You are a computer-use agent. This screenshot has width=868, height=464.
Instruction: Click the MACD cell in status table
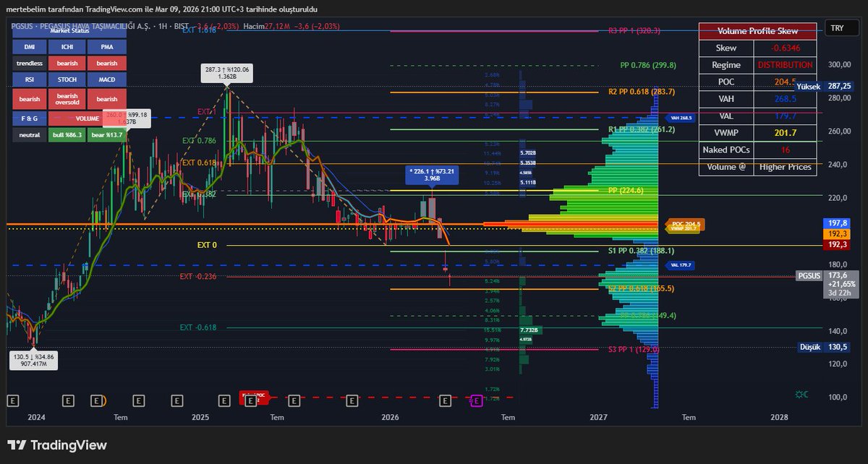(106, 79)
